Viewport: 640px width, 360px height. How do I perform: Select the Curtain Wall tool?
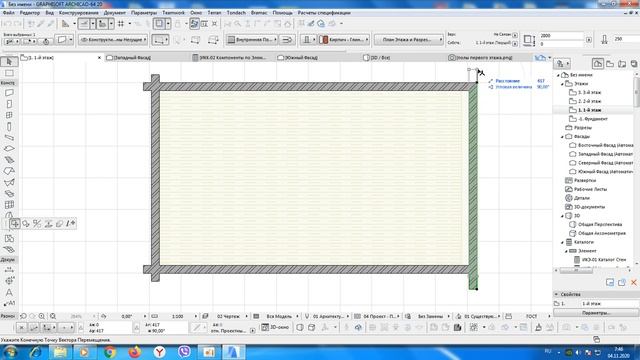pos(9,204)
